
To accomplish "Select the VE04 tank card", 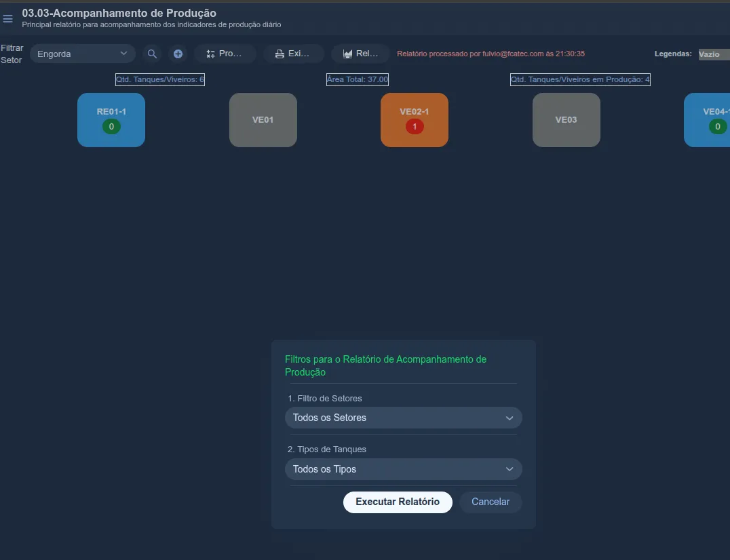I will (x=707, y=120).
